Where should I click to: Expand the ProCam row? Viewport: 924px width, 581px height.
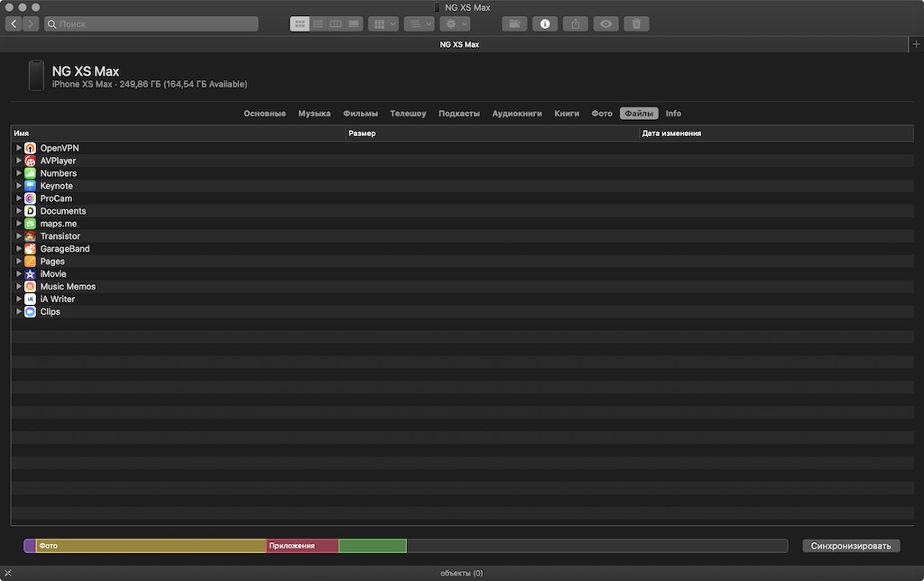(18, 198)
